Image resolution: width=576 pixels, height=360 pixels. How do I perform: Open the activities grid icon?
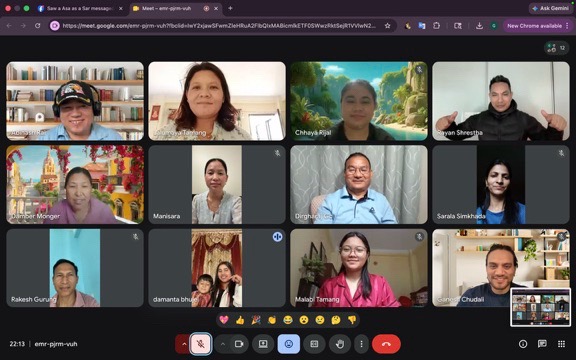(561, 344)
